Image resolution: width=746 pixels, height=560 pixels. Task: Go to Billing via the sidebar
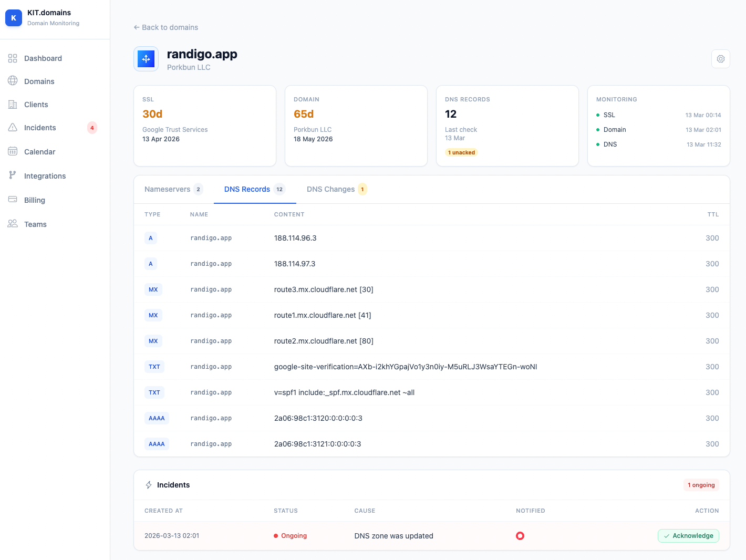click(34, 200)
